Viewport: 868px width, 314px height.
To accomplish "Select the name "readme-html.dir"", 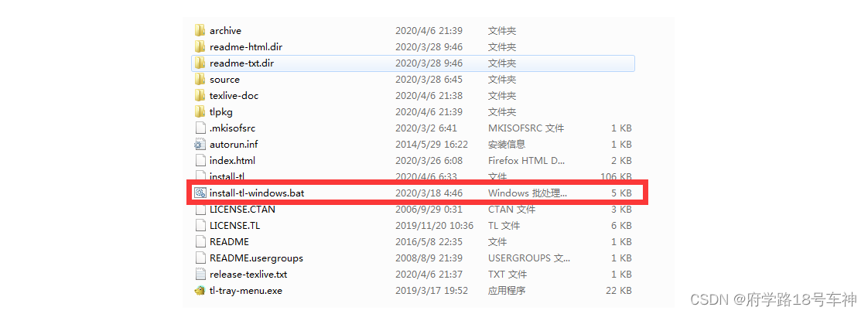I will 246,47.
